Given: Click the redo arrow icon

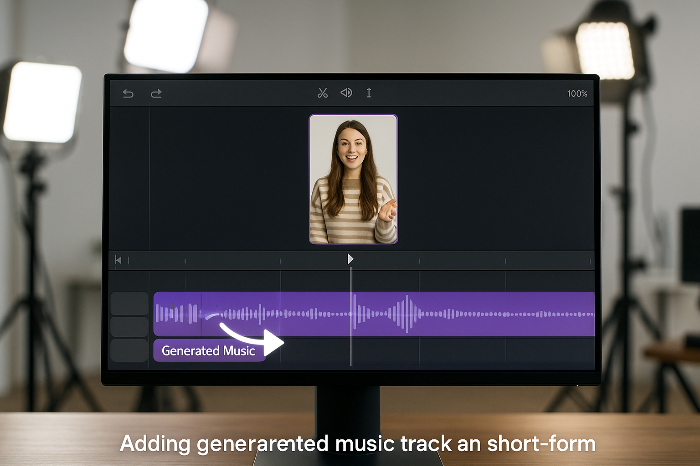Looking at the screenshot, I should (x=156, y=93).
